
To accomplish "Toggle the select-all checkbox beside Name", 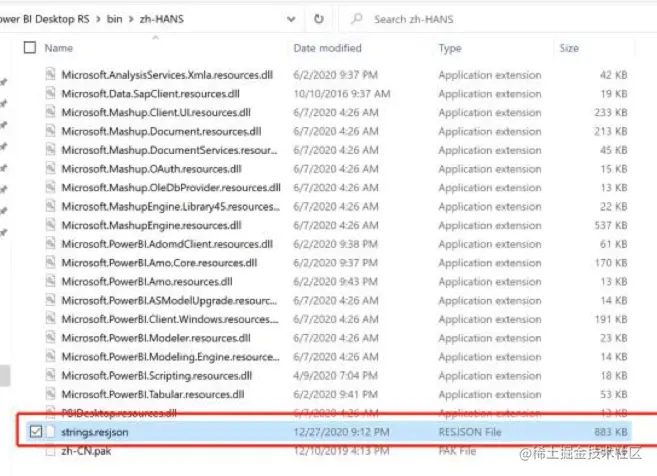I will coord(30,48).
